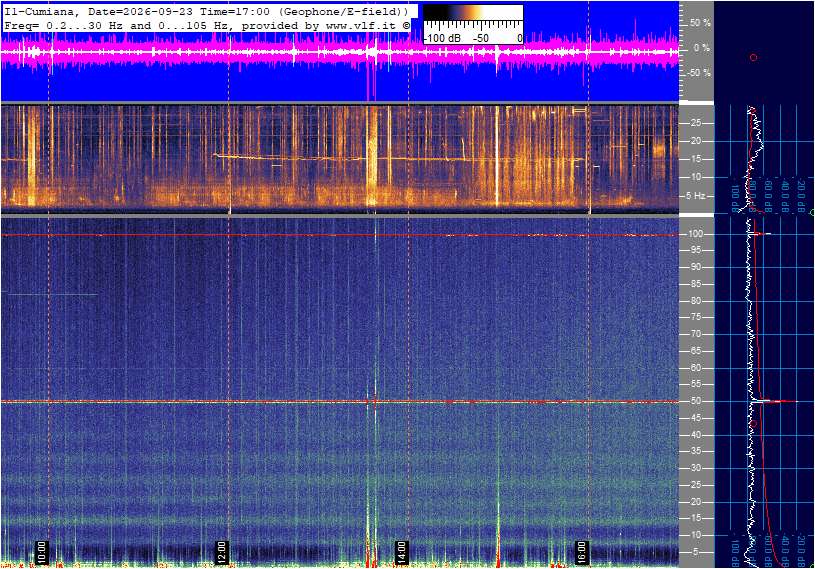Click the 50 Hz frequency axis label

[x=695, y=401]
